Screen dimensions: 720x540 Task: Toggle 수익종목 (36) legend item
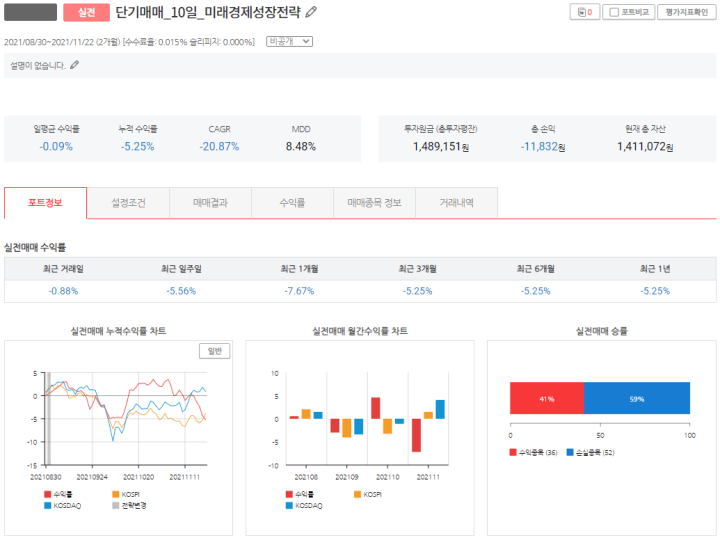pyautogui.click(x=533, y=452)
